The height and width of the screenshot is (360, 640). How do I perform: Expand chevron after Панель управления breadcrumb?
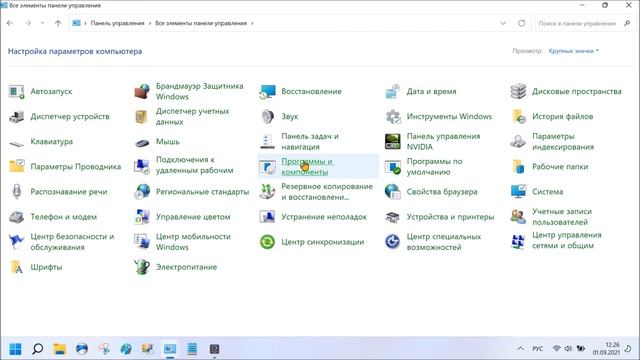[150, 23]
